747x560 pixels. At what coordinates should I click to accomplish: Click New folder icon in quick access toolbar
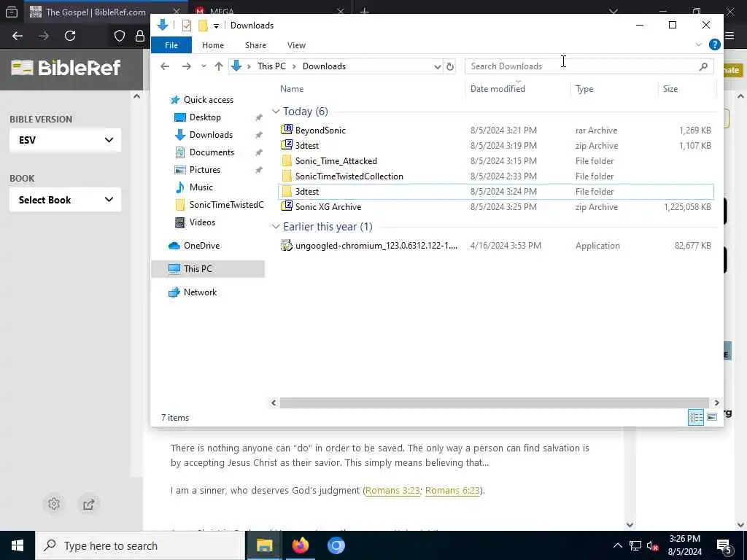coord(203,26)
